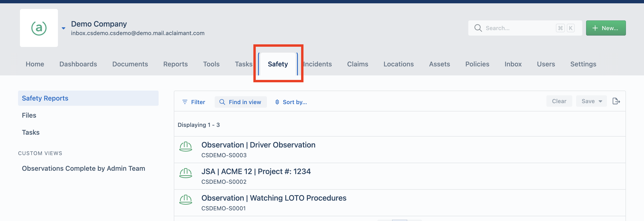Open the Home tab
Screen dimensions: 644x221
tap(35, 64)
